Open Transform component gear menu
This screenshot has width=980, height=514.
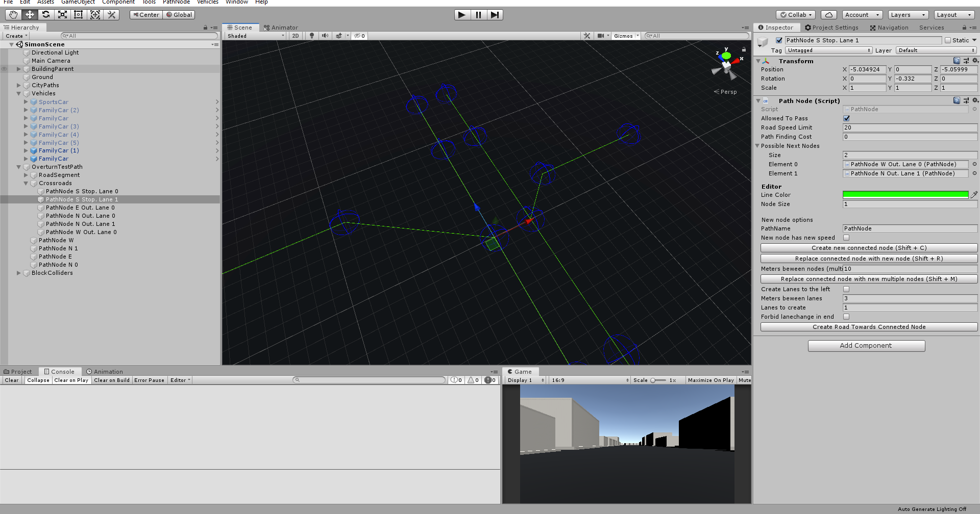(975, 61)
